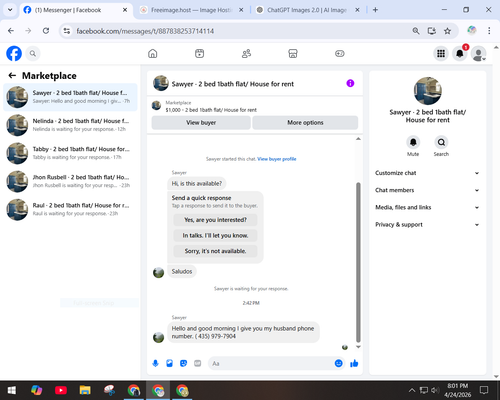Search in conversation with Search icon
Screen dimensions: 500x400
click(x=441, y=142)
